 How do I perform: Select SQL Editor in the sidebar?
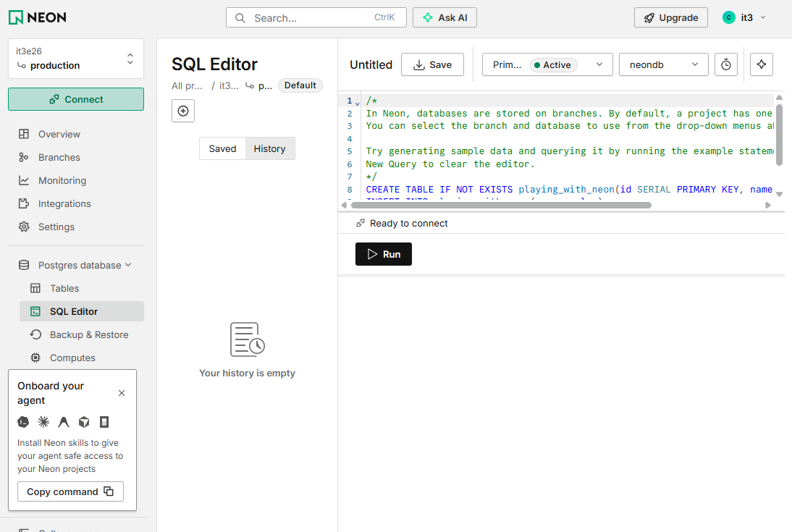(82, 311)
